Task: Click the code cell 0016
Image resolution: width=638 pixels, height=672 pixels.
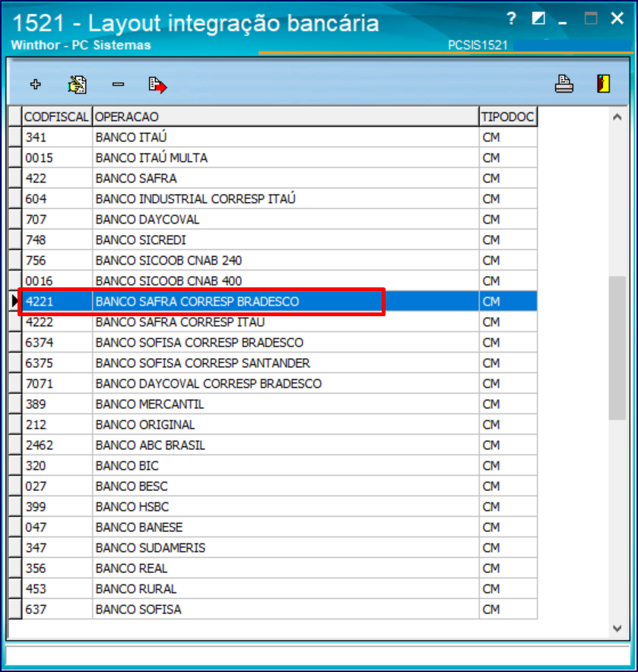Action: click(57, 281)
